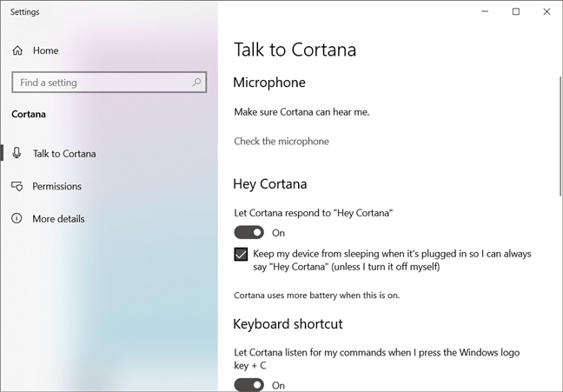Click the microphone icon beside Talk to Cortana

click(17, 153)
